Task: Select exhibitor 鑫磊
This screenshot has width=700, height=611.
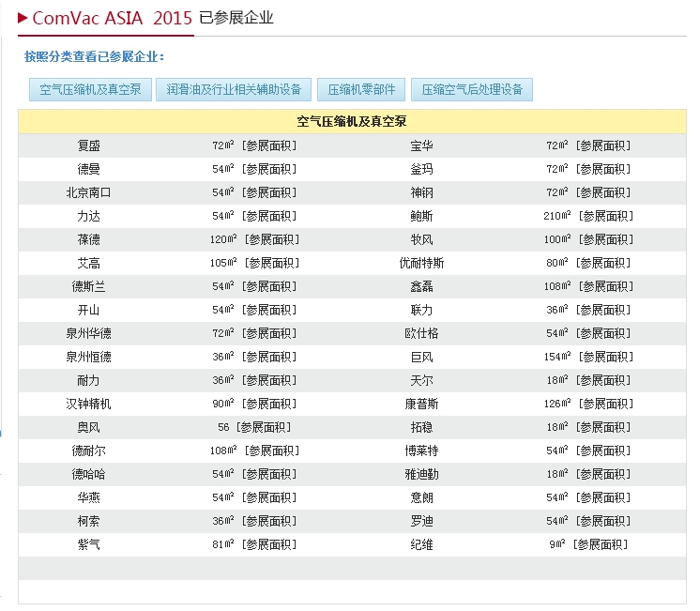Action: (x=421, y=286)
